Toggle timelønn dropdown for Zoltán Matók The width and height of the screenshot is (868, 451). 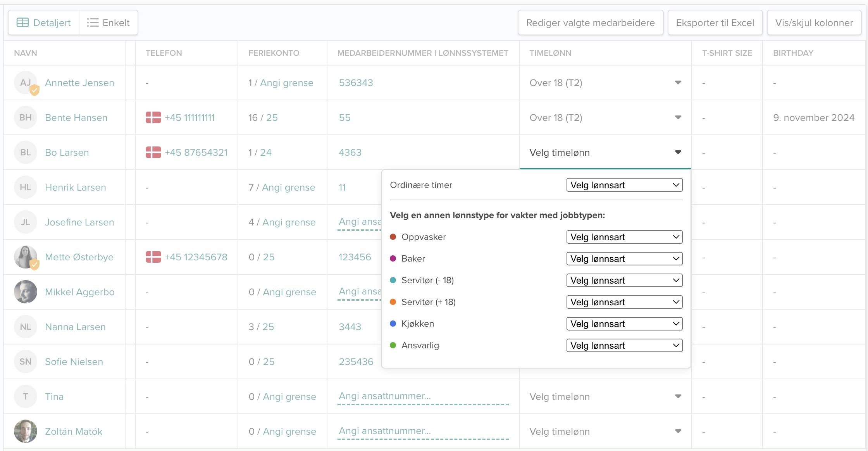[678, 431]
